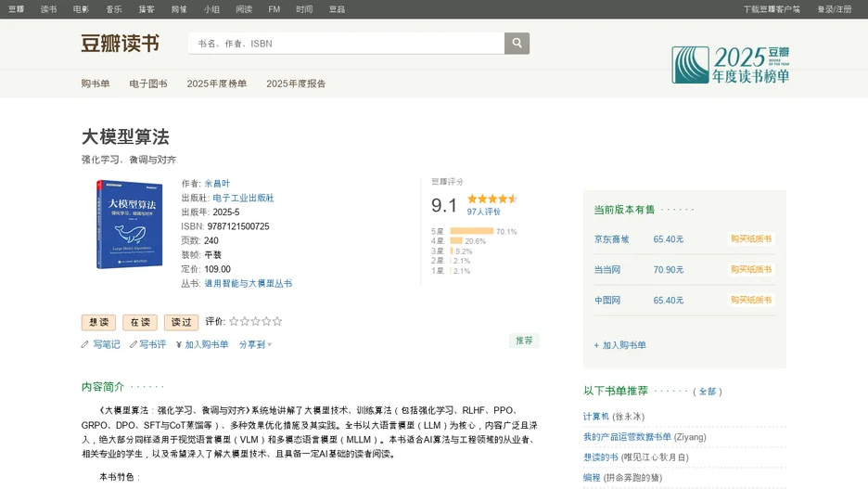Screen dimensions: 868x489
Task: Open the 分享到 share dropdown
Action: (x=255, y=344)
